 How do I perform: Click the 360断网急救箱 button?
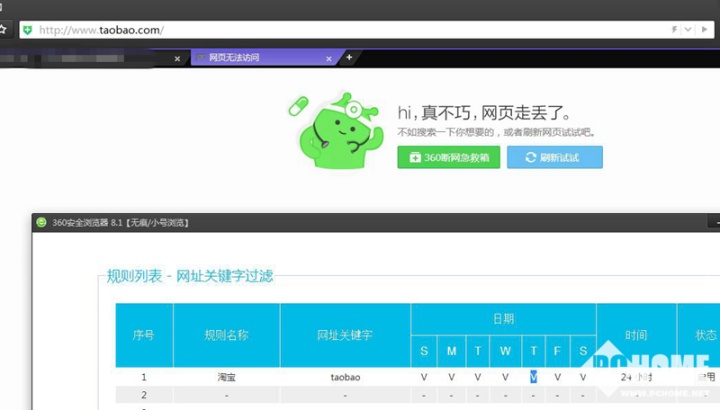coord(449,157)
